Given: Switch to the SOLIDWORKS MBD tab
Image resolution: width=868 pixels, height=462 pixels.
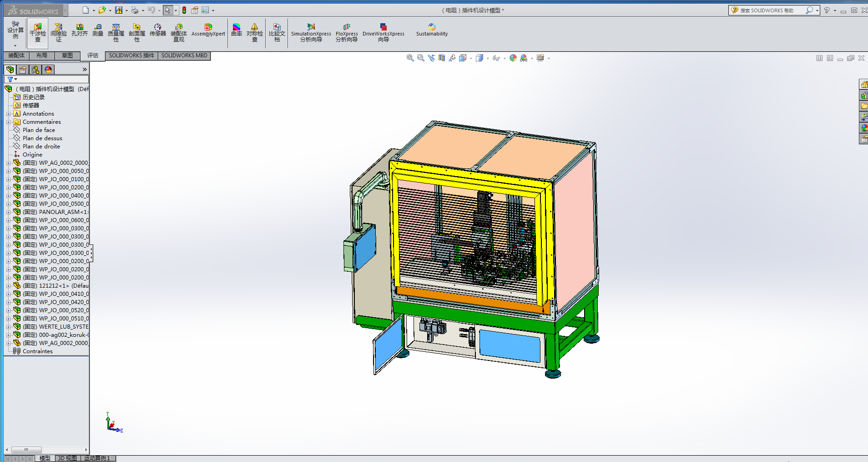Looking at the screenshot, I should click(x=184, y=56).
